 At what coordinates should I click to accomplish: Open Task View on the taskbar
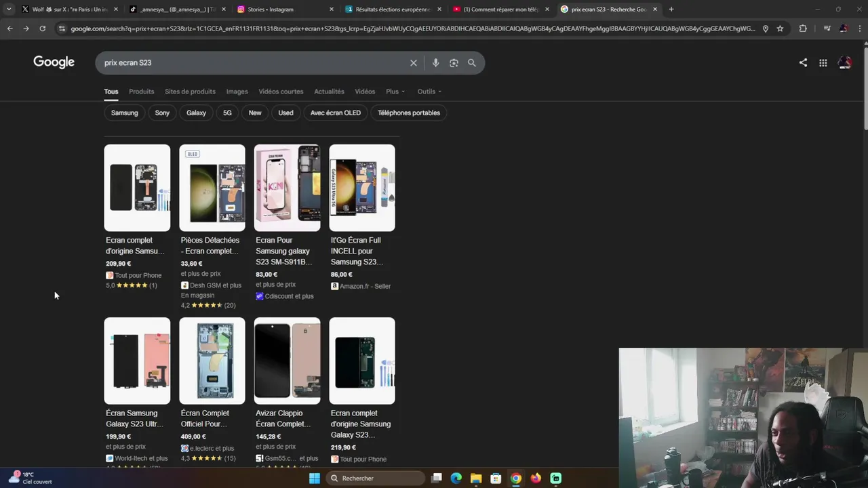[x=437, y=479]
